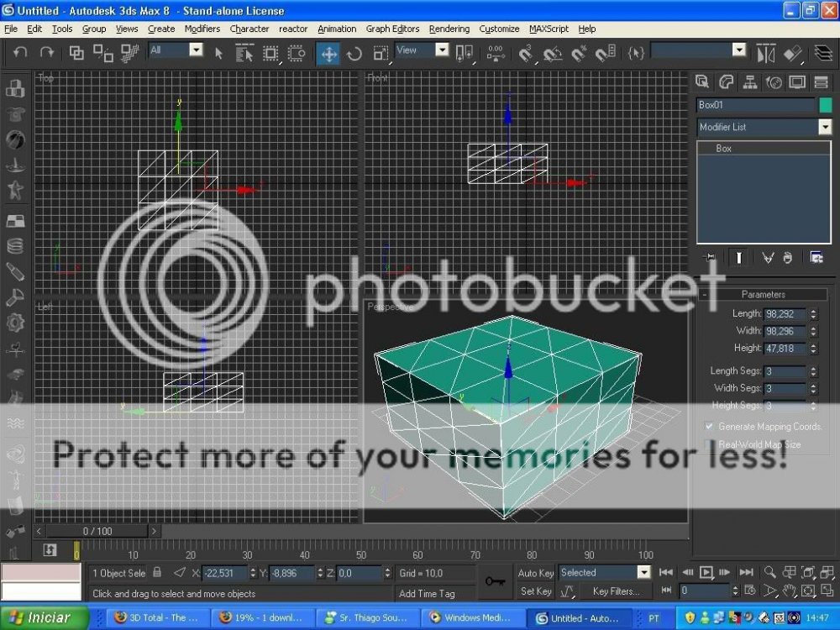Click the Undo arrow in main toolbar
Screen dimensions: 840x630
[20, 52]
